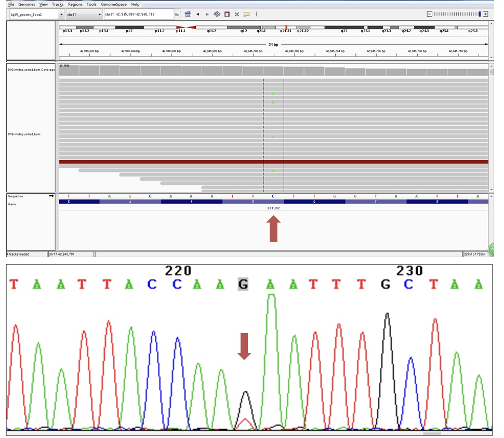Select the dark red highlighted read
The width and height of the screenshot is (504, 438).
click(273, 162)
